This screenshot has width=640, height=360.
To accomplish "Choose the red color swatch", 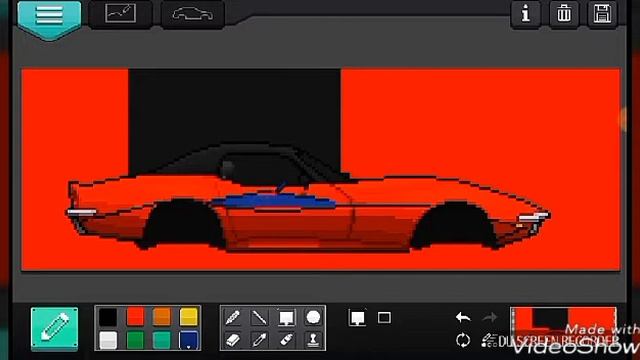I will [x=135, y=317].
